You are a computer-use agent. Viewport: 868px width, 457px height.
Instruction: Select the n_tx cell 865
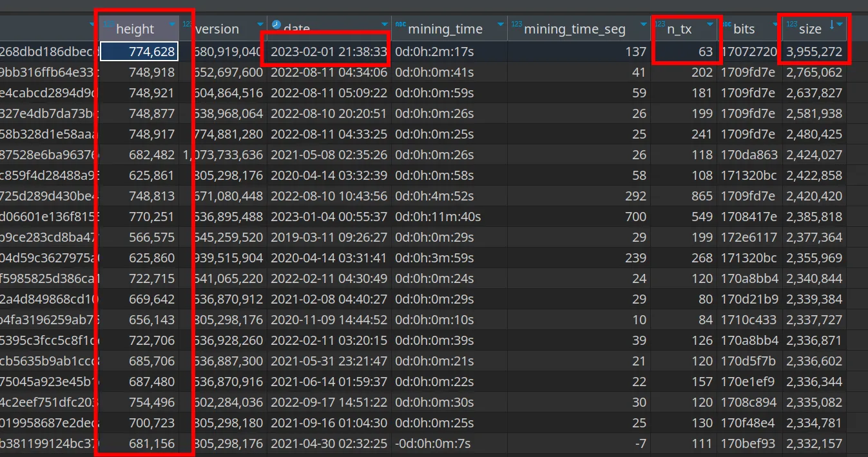(x=684, y=196)
